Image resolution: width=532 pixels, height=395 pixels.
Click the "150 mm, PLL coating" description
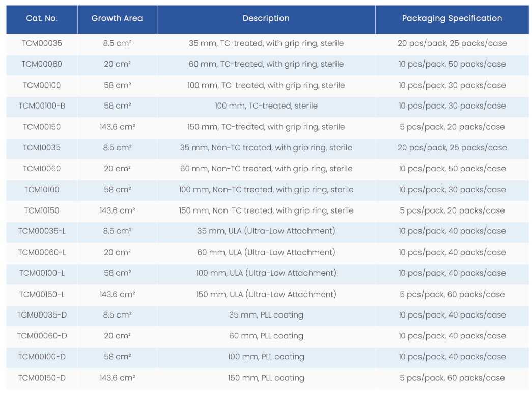[266, 378]
